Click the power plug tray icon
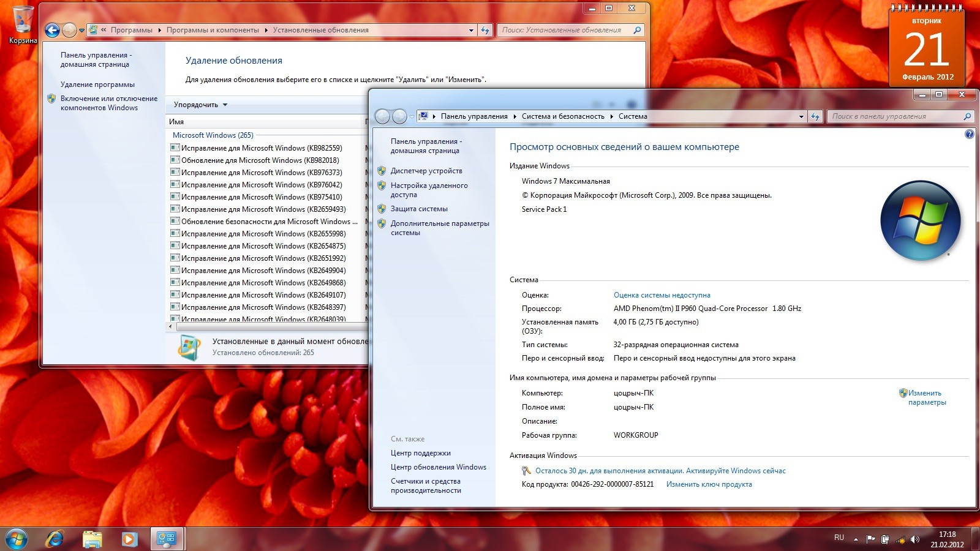The height and width of the screenshot is (551, 980). tap(885, 539)
